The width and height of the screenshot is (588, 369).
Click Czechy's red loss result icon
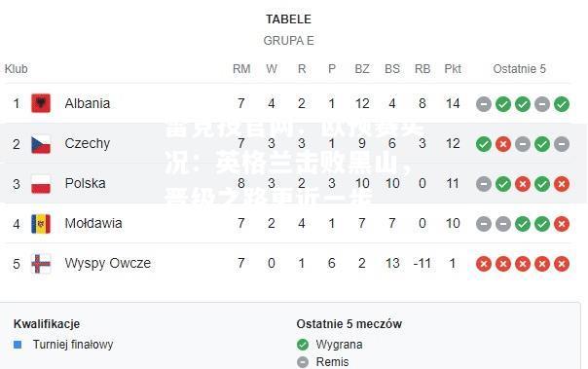503,144
